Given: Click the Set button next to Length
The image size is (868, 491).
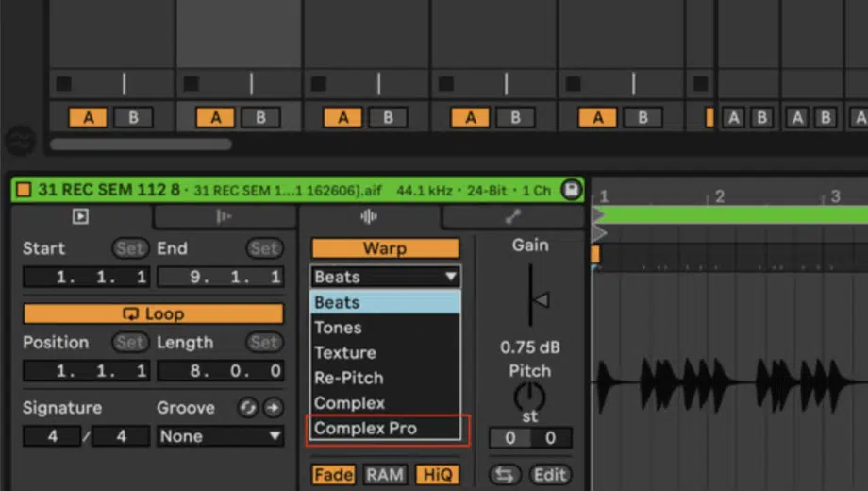Looking at the screenshot, I should [264, 343].
